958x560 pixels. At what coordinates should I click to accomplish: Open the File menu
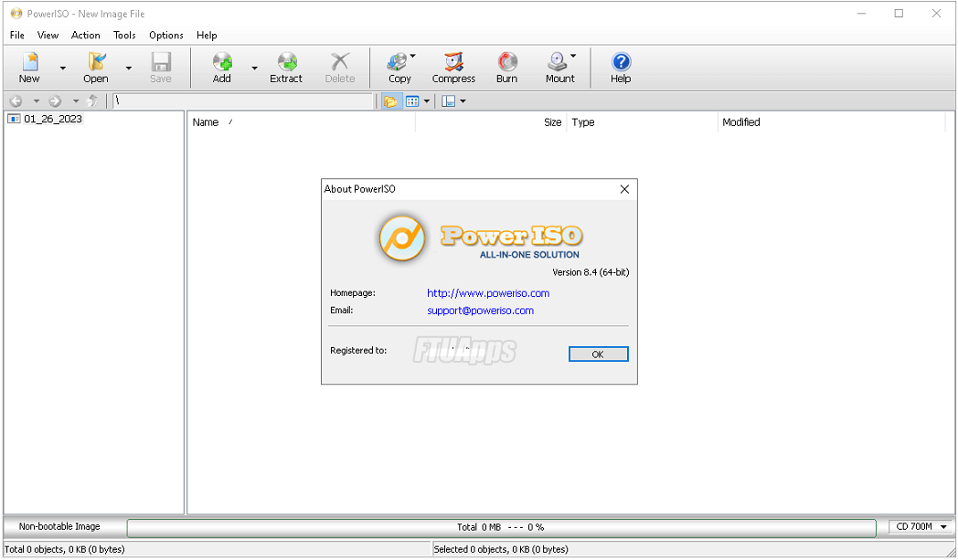point(17,36)
